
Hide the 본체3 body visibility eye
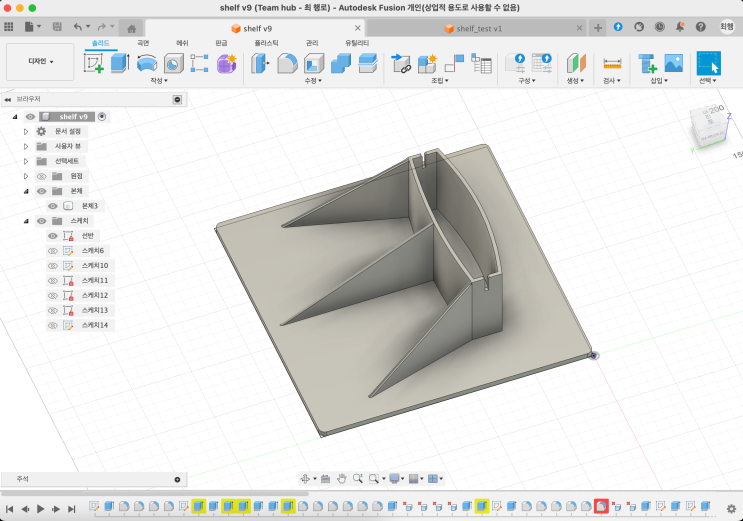53,206
